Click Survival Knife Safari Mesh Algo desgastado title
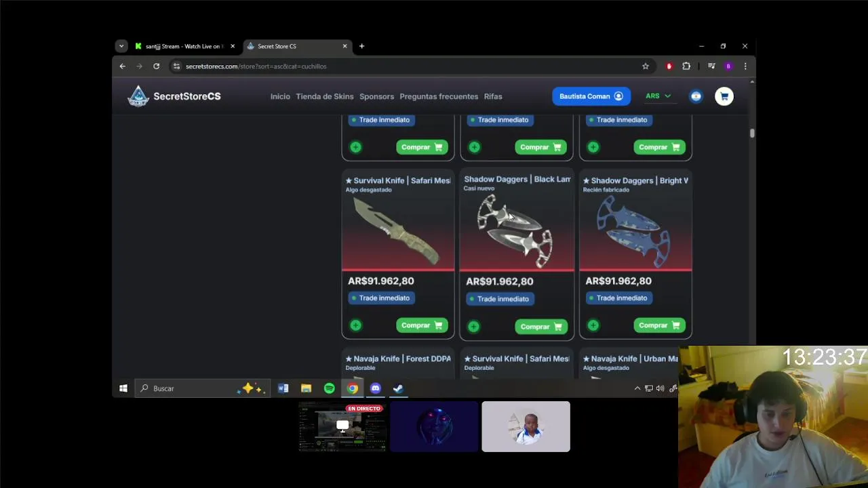This screenshot has width=868, height=488. pyautogui.click(x=398, y=180)
